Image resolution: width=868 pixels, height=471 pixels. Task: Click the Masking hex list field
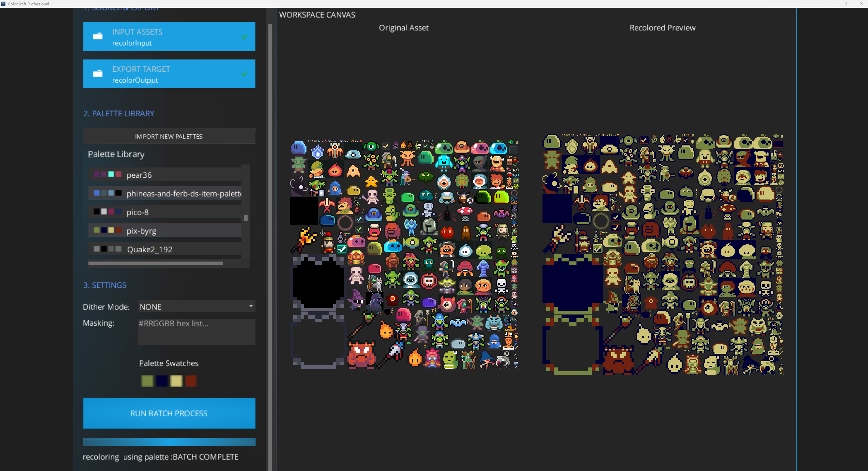[196, 331]
